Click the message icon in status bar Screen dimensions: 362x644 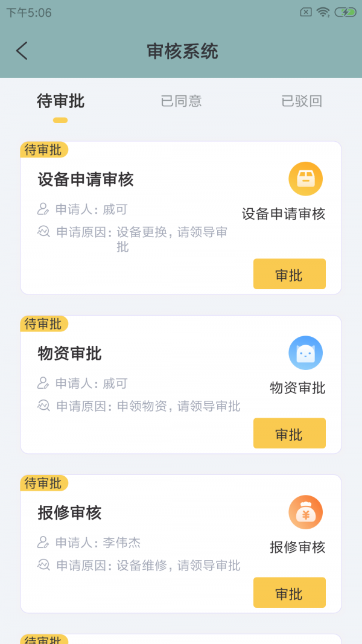(x=306, y=11)
